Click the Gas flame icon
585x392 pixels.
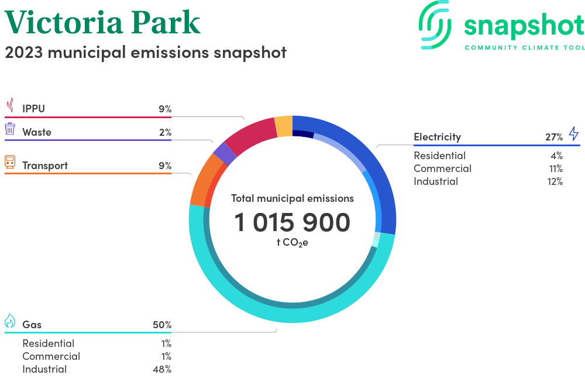tap(10, 321)
